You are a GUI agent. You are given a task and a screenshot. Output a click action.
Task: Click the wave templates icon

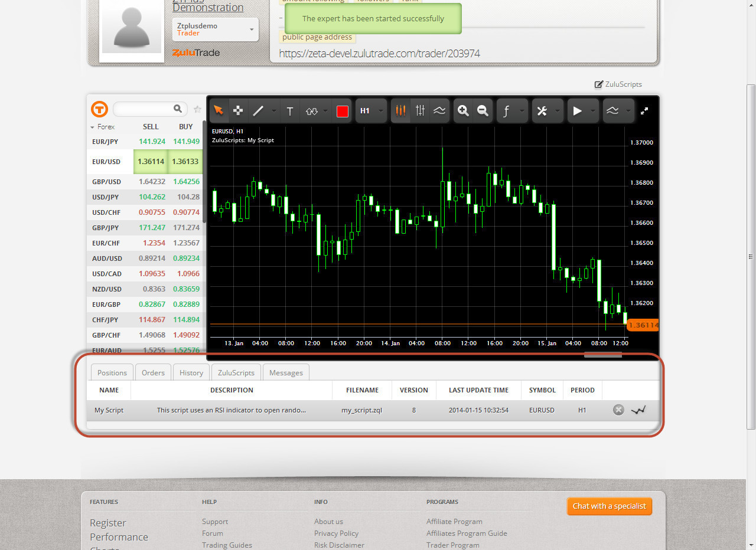[612, 111]
